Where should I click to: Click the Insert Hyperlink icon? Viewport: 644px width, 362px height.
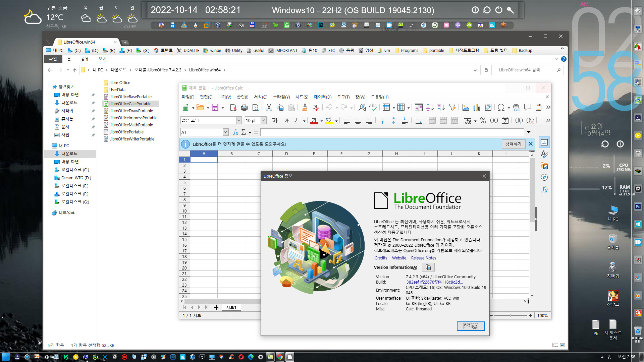point(517,107)
